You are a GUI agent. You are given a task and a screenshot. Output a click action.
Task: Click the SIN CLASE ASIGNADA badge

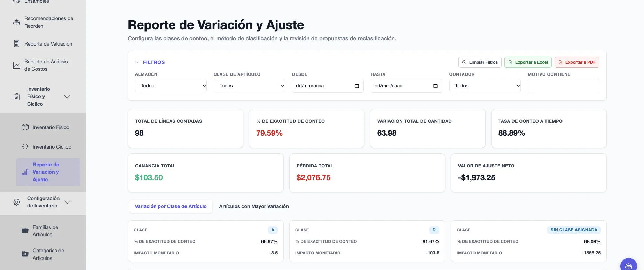tap(574, 230)
